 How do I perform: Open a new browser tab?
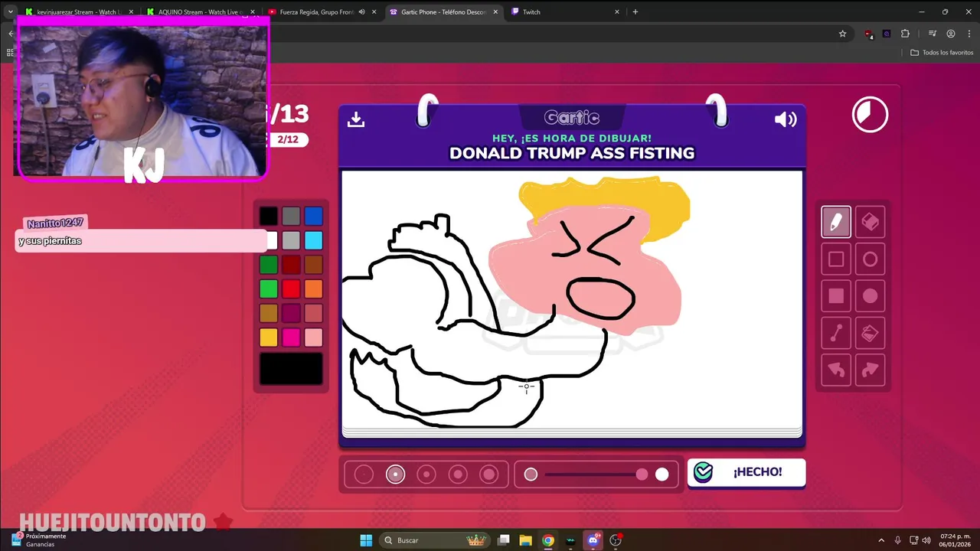pyautogui.click(x=635, y=12)
